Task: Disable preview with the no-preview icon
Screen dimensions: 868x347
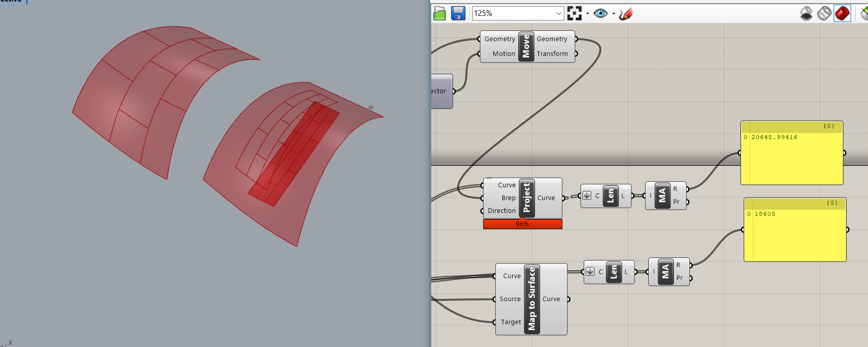Action: [x=806, y=13]
